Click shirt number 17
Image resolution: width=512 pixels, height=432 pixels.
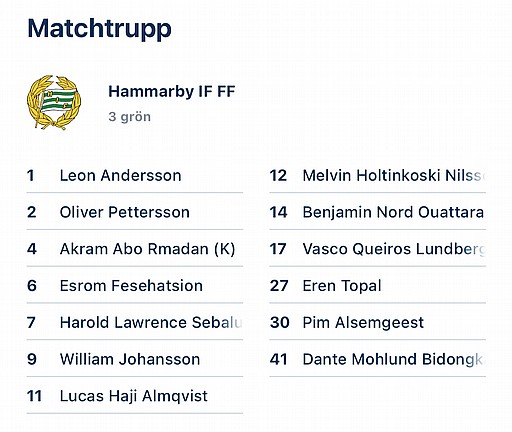[x=278, y=249]
